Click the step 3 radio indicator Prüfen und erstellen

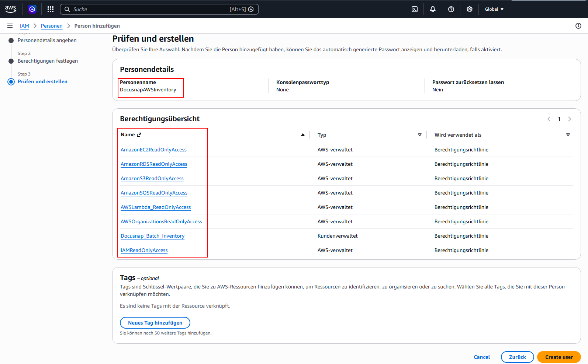11,82
